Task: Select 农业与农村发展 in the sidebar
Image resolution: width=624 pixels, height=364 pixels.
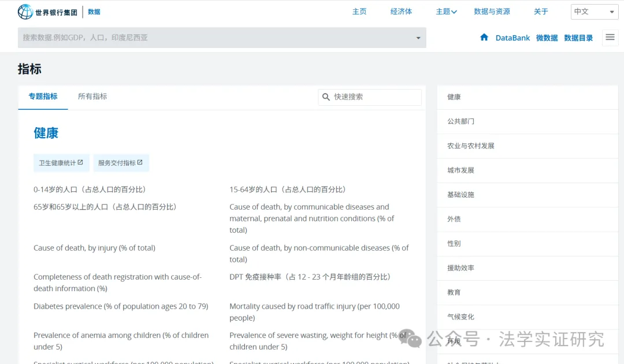Action: 528,146
